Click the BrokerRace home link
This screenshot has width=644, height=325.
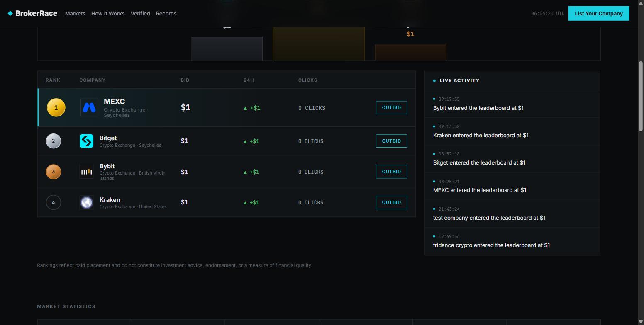32,13
